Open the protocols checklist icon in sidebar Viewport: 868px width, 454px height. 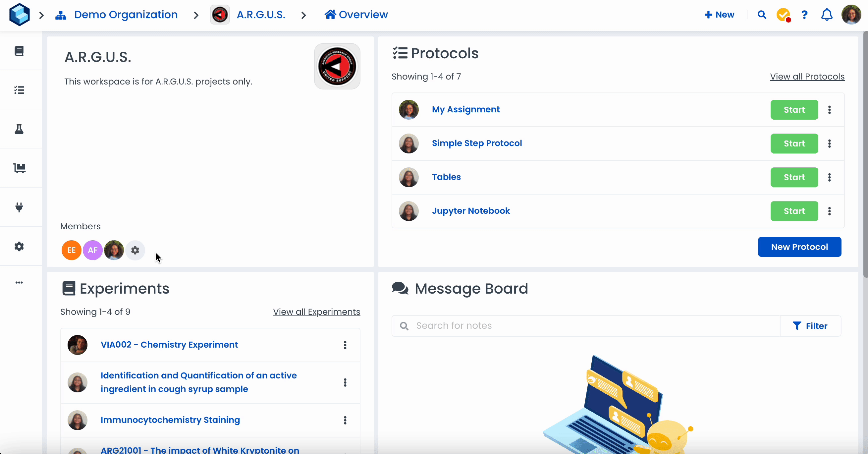pos(19,90)
